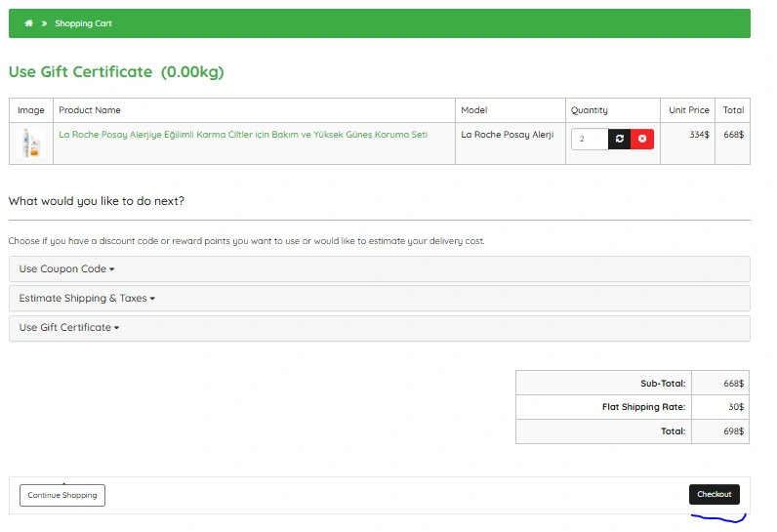Click the breadcrumb double-arrow separator
Screen dimensions: 777x532
44,23
